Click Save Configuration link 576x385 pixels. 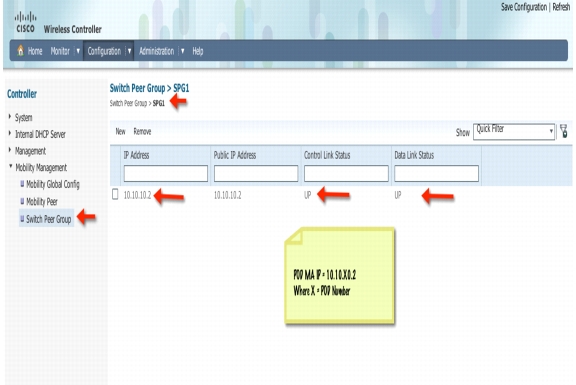(524, 7)
